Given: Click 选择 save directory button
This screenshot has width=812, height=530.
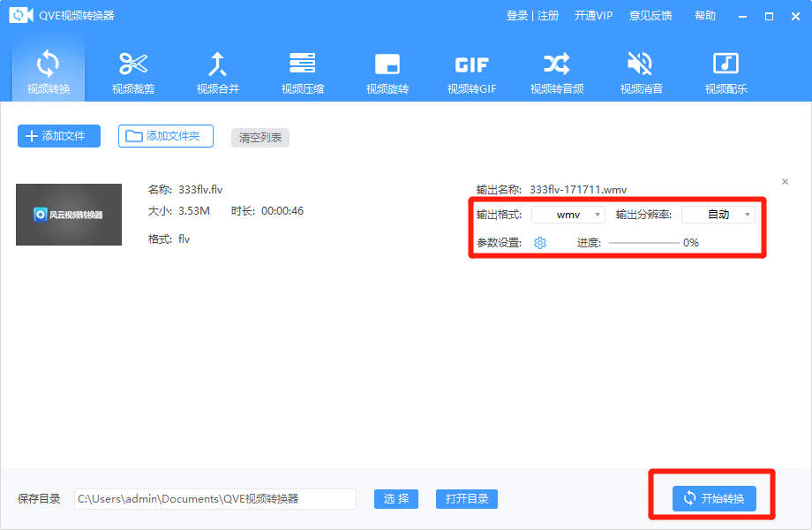Looking at the screenshot, I should coord(396,499).
